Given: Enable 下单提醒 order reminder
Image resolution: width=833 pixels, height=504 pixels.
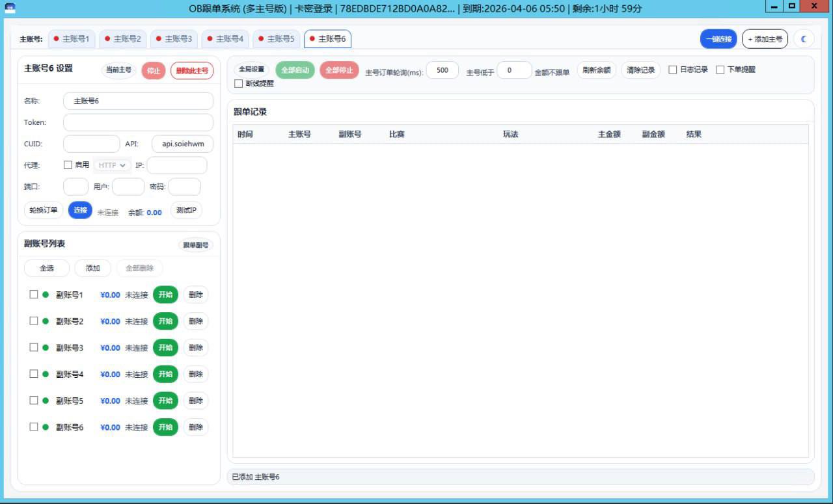Looking at the screenshot, I should click(x=718, y=70).
